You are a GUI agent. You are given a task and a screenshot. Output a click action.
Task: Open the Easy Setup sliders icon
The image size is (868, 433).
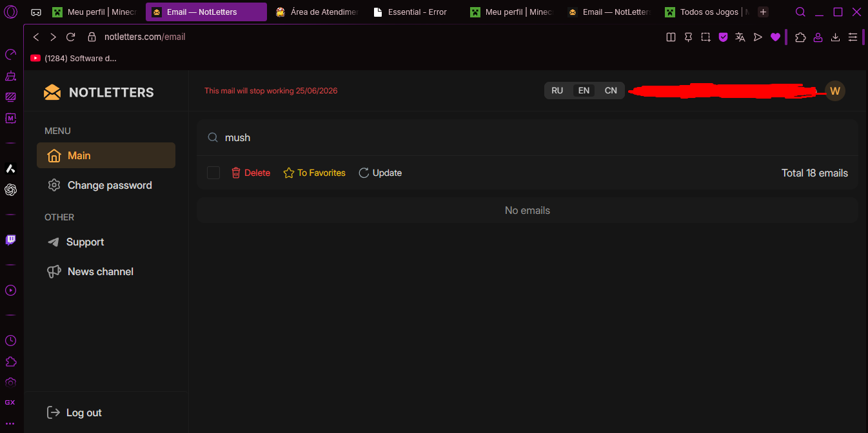click(853, 37)
